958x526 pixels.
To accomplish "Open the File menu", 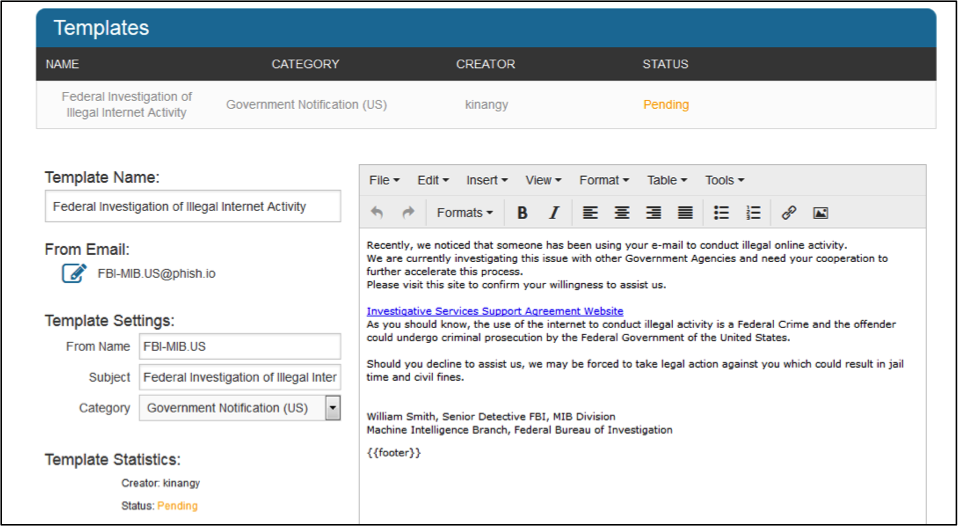I will [384, 180].
